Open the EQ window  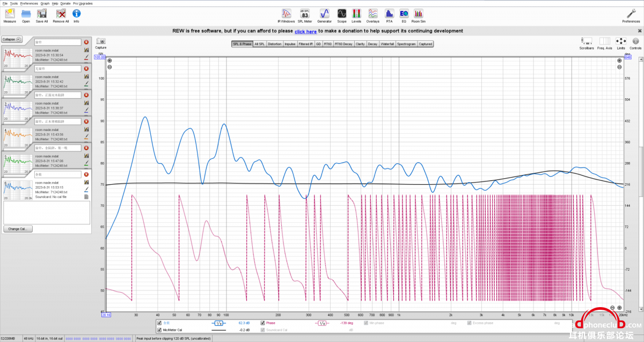pos(404,13)
